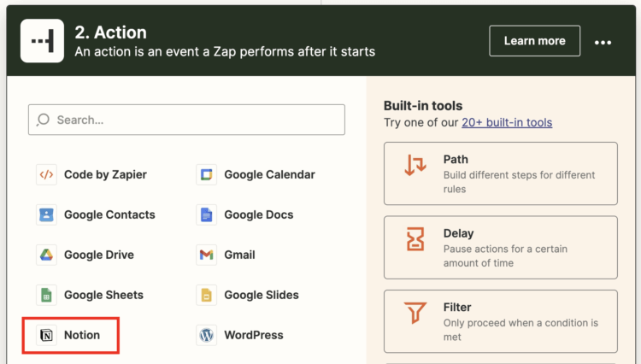Image resolution: width=641 pixels, height=364 pixels.
Task: Select the Google Calendar app icon
Action: tap(206, 174)
